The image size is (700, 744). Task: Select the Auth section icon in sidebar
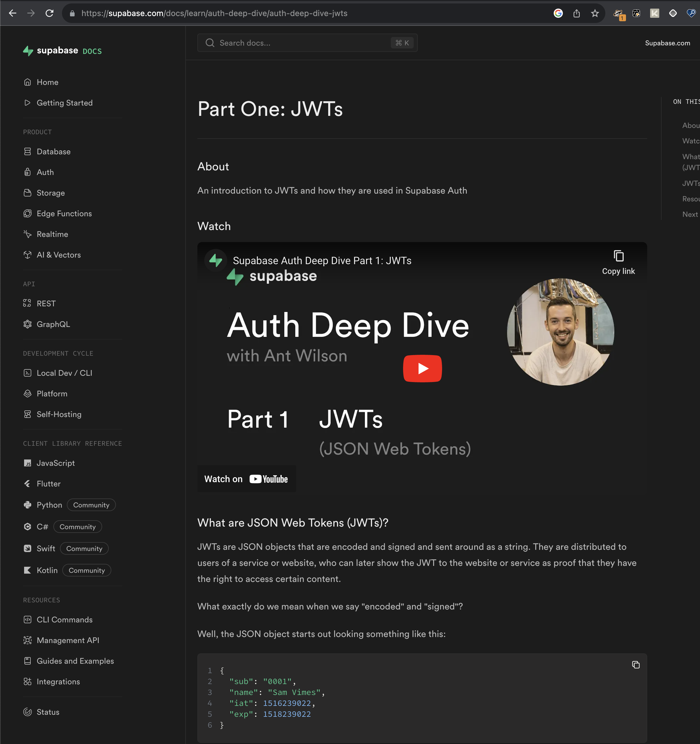pos(28,172)
